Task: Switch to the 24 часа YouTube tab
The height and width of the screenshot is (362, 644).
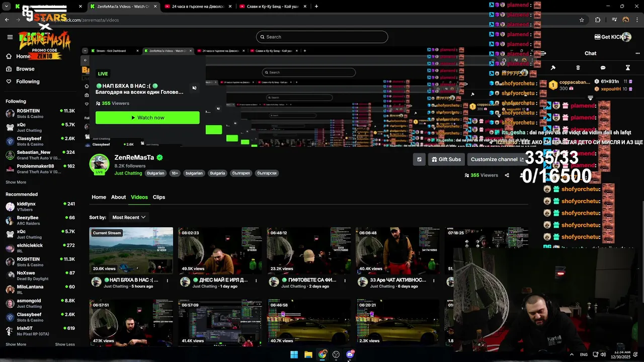Action: coord(198,7)
